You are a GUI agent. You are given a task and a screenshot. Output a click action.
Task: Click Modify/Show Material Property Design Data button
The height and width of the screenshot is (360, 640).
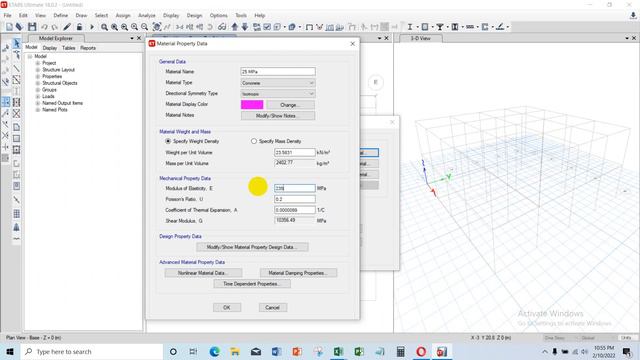pos(252,247)
